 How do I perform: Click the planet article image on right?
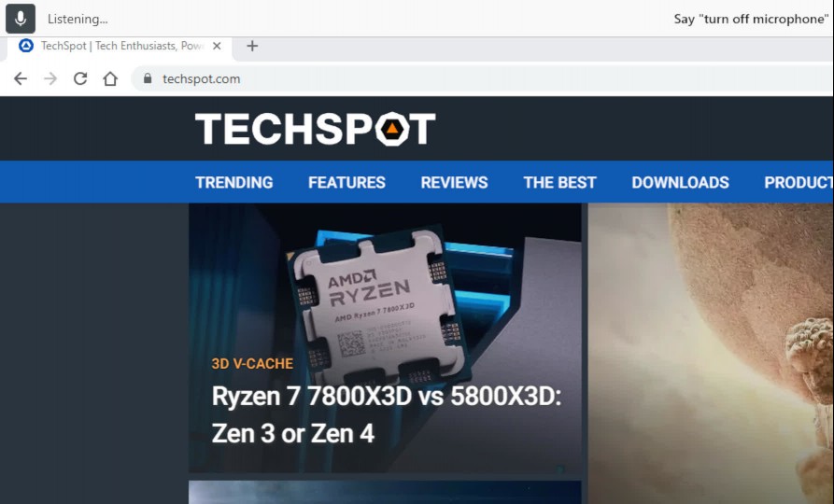[x=711, y=354]
